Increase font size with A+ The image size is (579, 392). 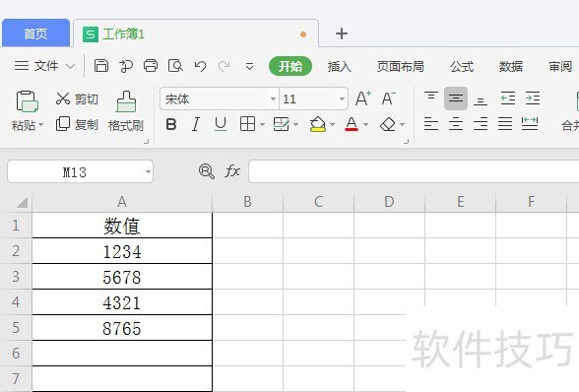coord(363,98)
